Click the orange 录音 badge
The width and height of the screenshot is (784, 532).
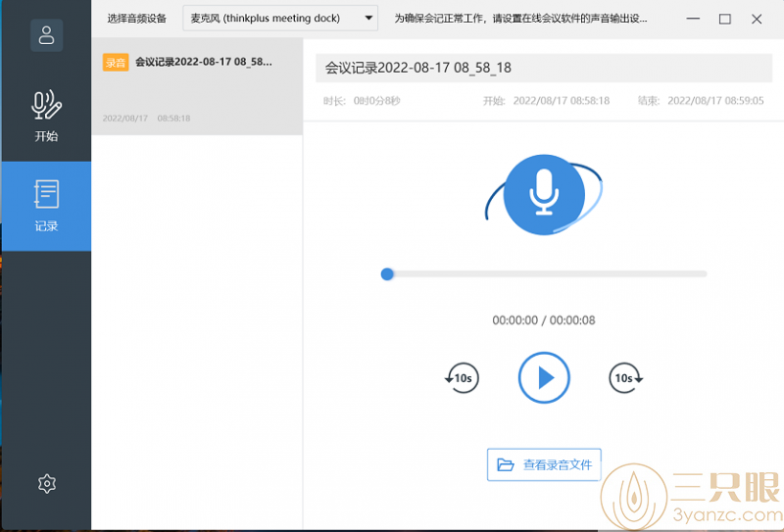116,62
